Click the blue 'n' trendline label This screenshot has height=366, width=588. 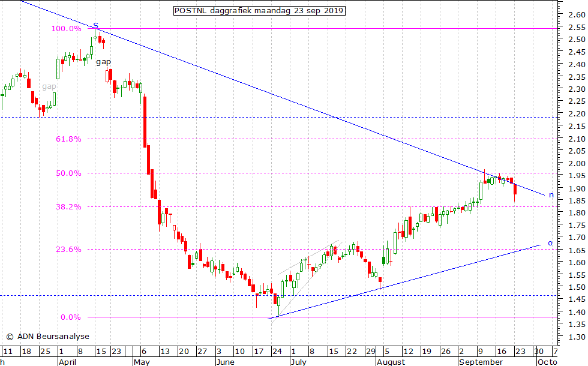(x=551, y=195)
